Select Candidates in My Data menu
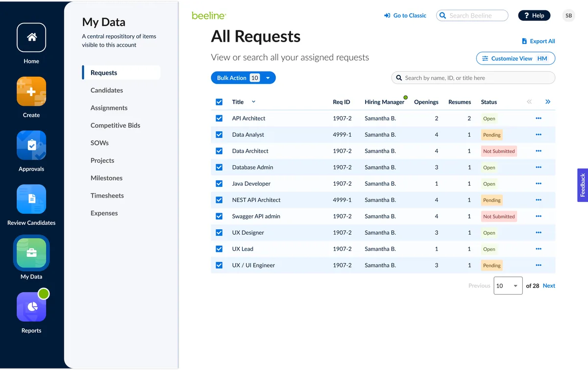 [107, 90]
